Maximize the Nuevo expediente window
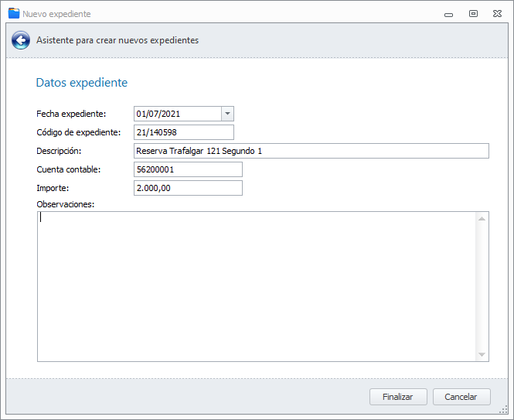Image resolution: width=514 pixels, height=420 pixels. 473,14
